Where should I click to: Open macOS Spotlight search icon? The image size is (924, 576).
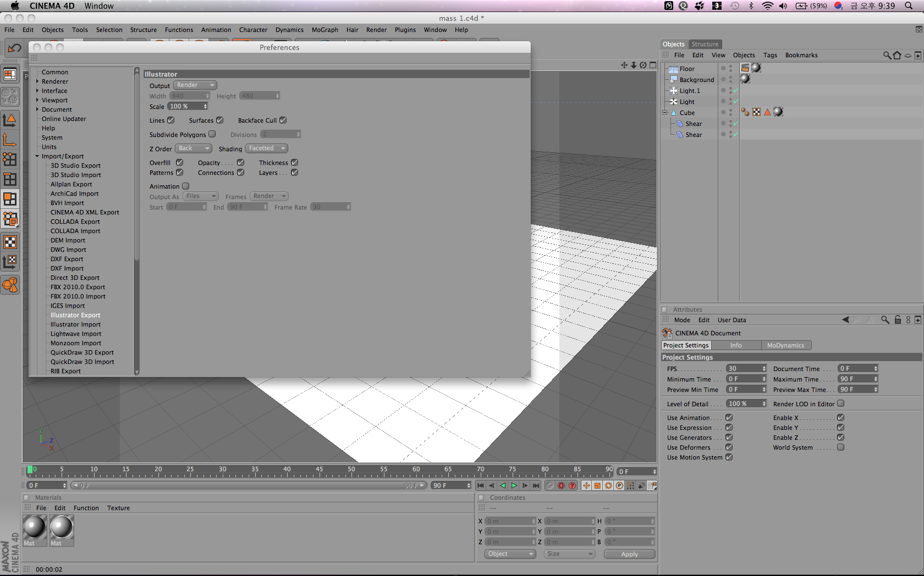909,6
